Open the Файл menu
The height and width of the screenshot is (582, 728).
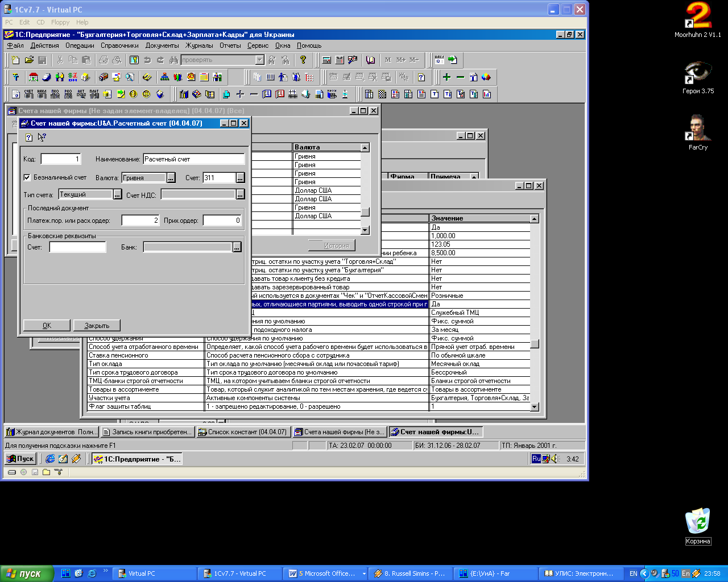pos(15,45)
